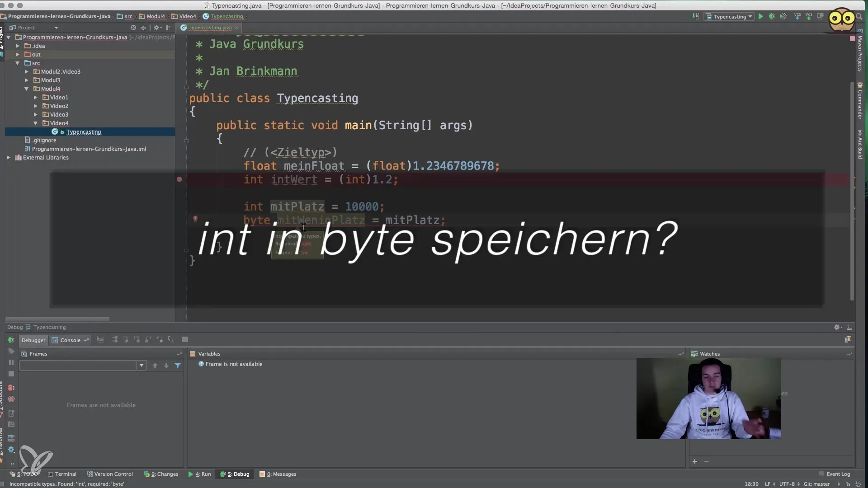The width and height of the screenshot is (868, 488).
Task: Click View Breakpoints icon
Action: tap(11, 388)
